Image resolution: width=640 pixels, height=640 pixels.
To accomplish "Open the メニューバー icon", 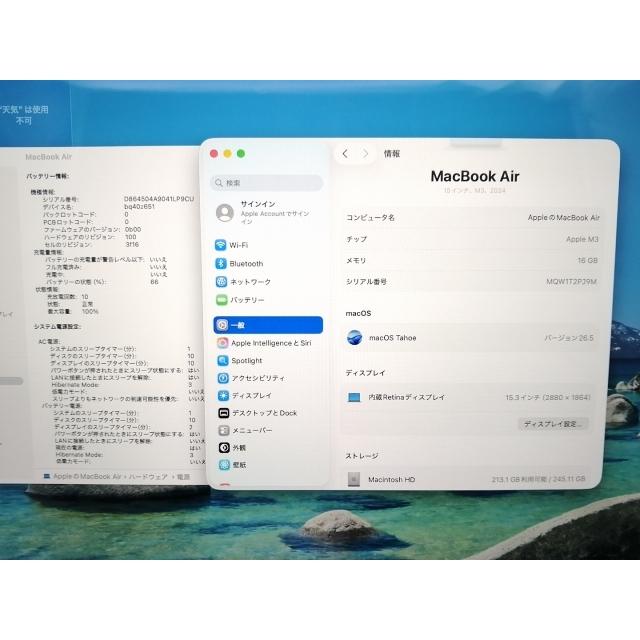I will tap(224, 430).
